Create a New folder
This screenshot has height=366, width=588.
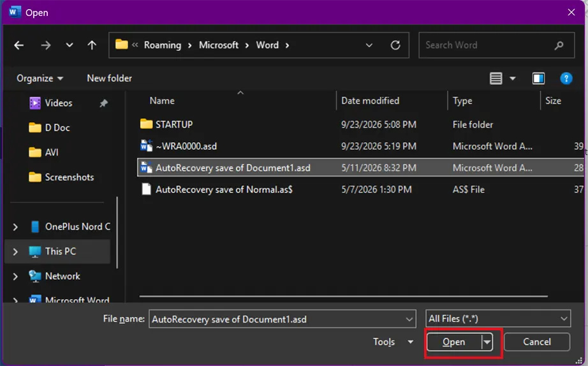pos(109,78)
